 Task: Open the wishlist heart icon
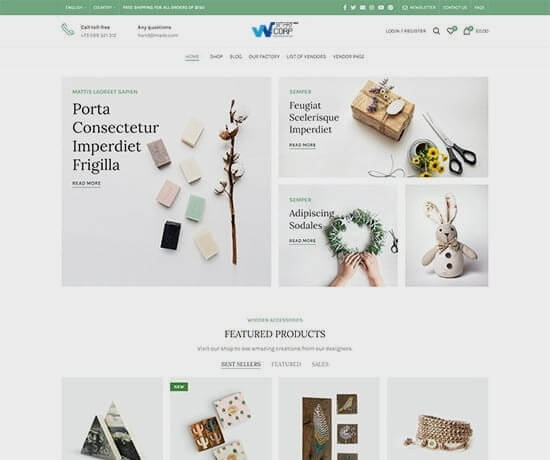pos(451,31)
